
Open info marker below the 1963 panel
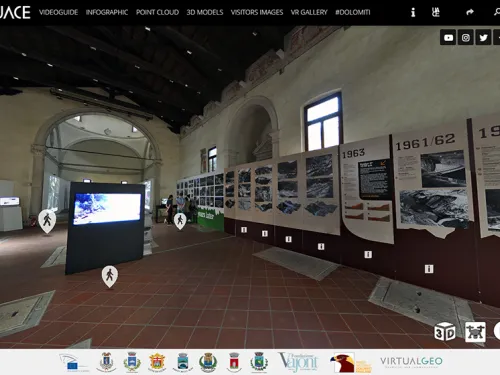pyautogui.click(x=368, y=254)
